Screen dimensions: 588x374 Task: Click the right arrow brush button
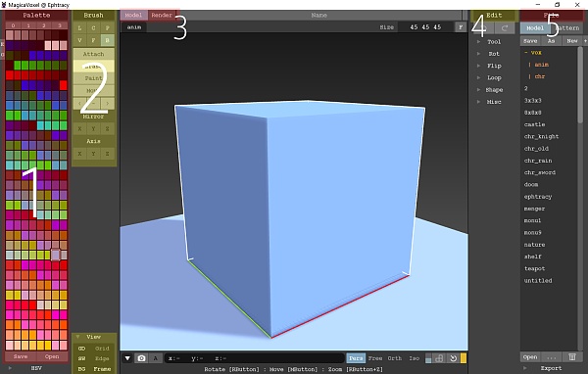(x=107, y=103)
